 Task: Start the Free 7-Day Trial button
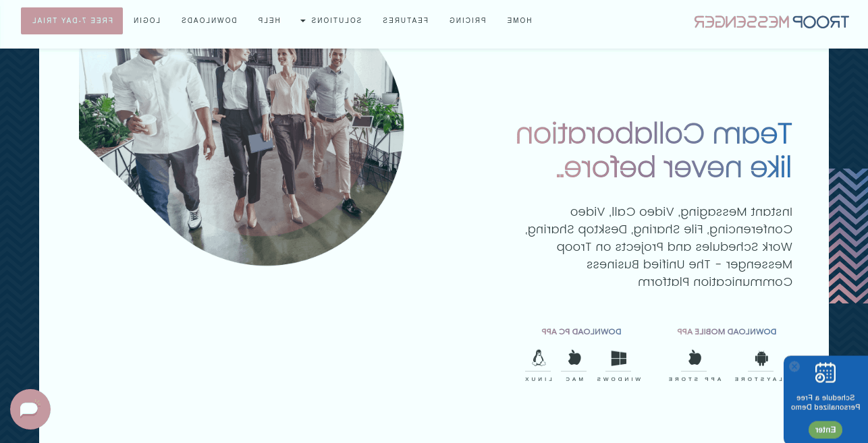(72, 21)
